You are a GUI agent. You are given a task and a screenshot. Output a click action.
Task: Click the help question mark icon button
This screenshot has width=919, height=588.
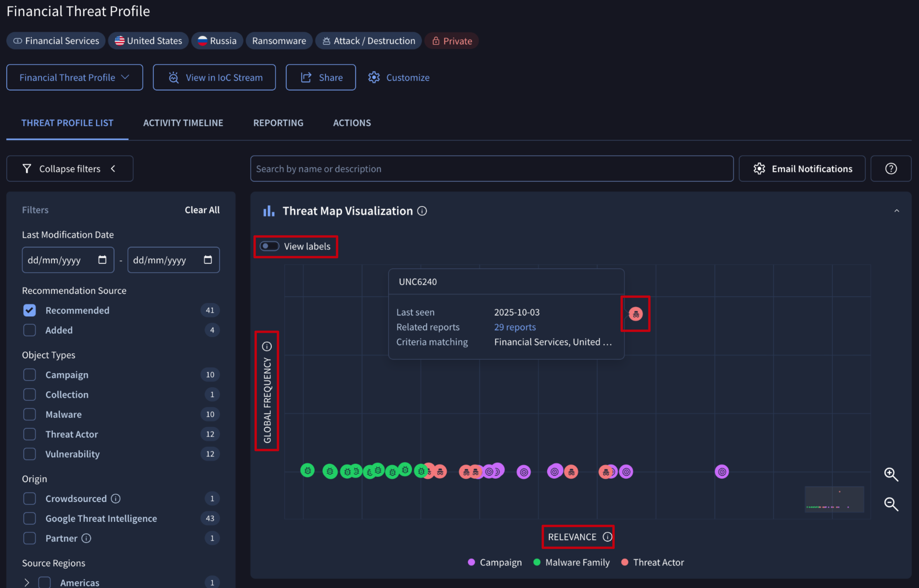pos(891,168)
